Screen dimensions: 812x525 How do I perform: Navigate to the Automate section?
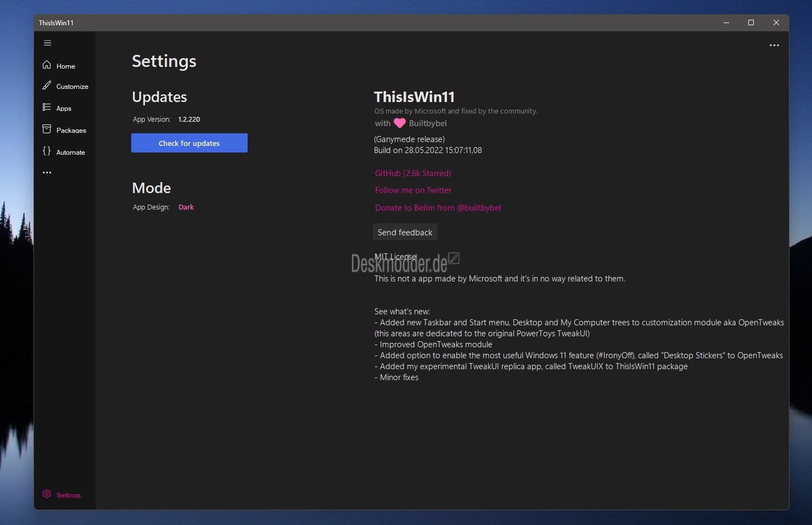pos(71,153)
